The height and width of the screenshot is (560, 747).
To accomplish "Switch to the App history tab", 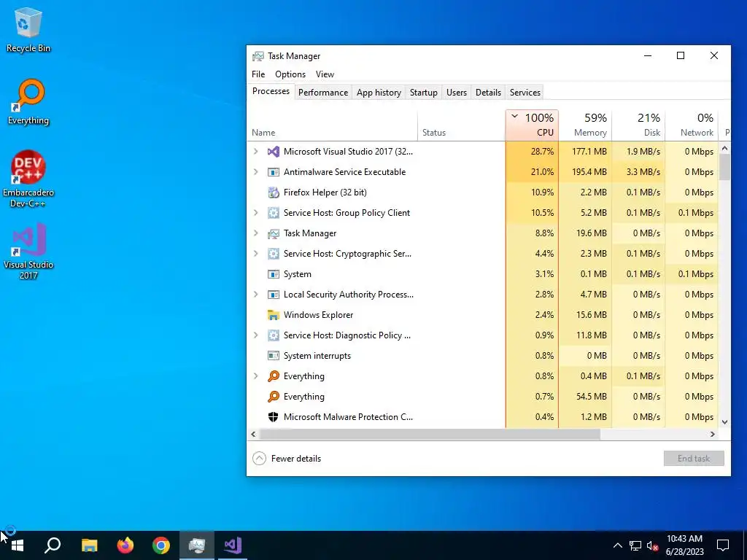I will (x=379, y=93).
